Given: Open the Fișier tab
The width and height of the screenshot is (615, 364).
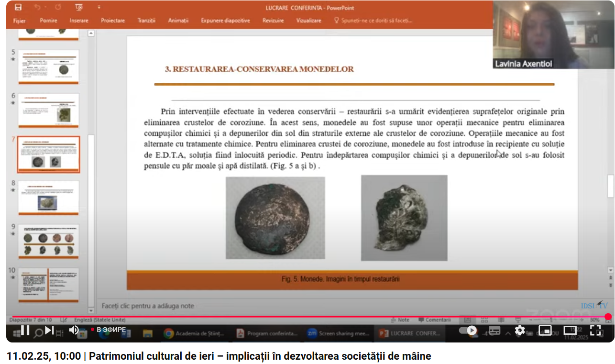Looking at the screenshot, I should (x=20, y=21).
